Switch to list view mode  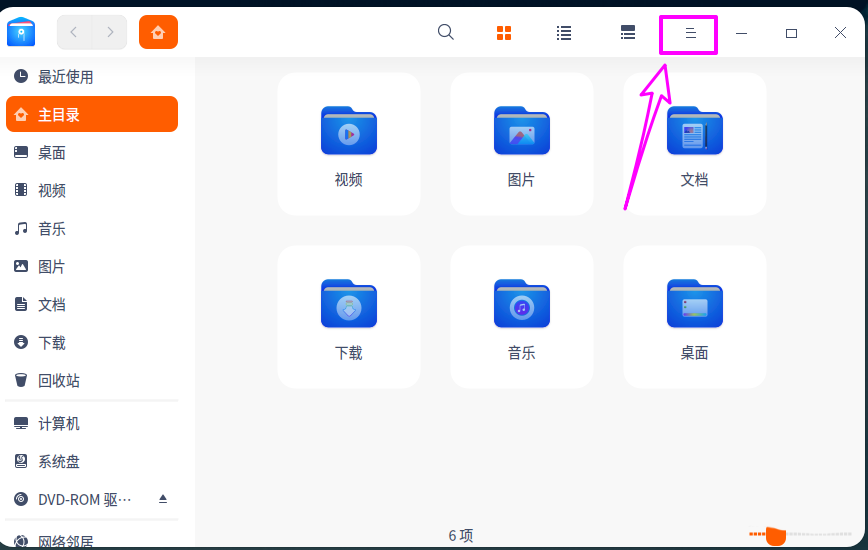point(564,33)
